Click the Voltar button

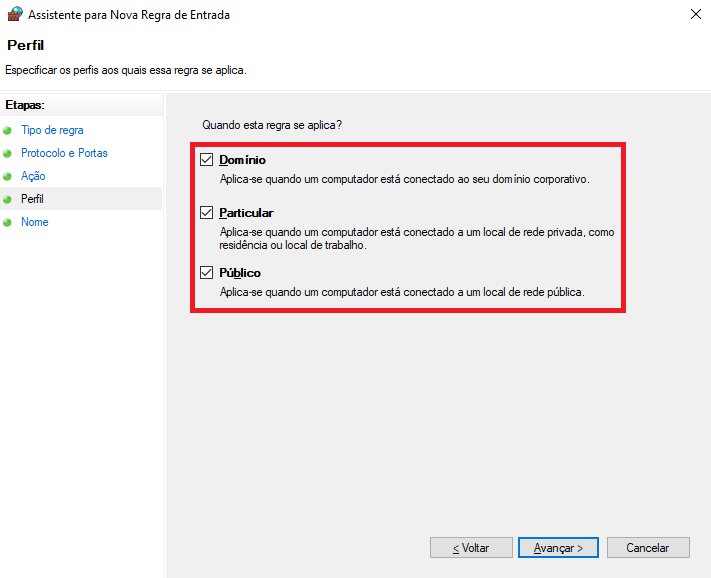pos(471,548)
